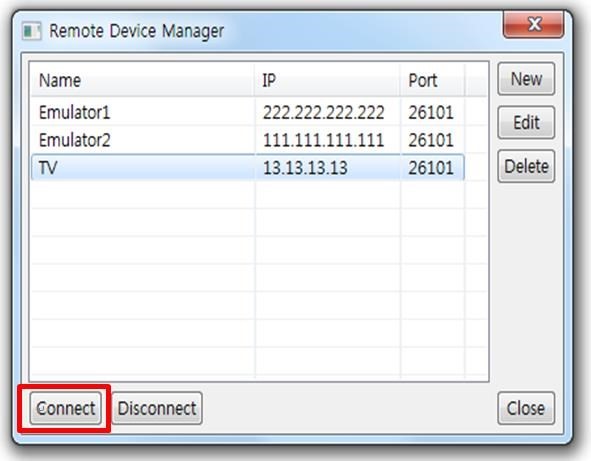591x461 pixels.
Task: Click IP address 111.111.111.111
Action: pyautogui.click(x=323, y=140)
